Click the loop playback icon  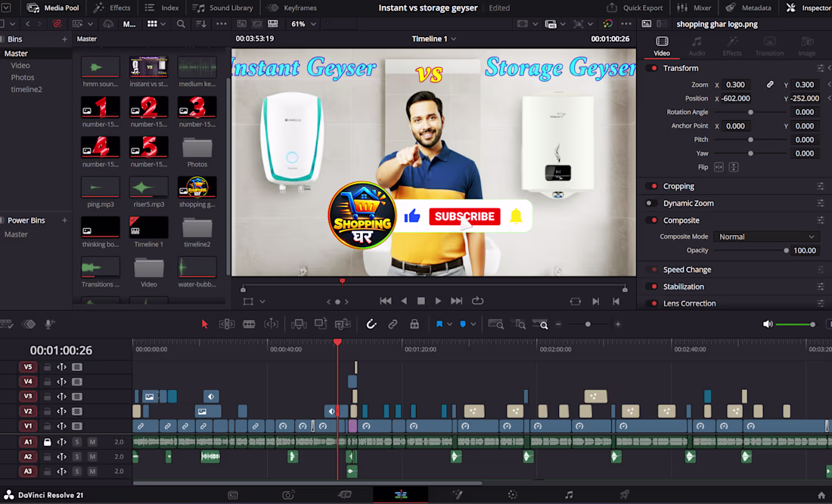(x=477, y=301)
